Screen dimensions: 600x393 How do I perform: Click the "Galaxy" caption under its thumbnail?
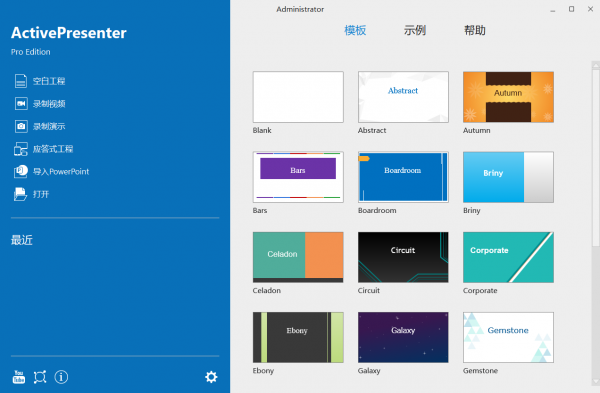pos(369,370)
